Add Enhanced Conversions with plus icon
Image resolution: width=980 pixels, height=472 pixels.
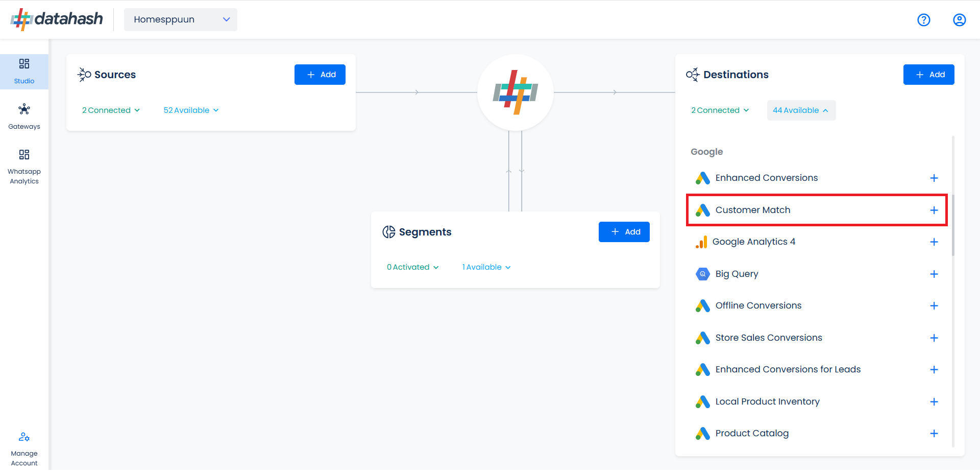tap(934, 178)
